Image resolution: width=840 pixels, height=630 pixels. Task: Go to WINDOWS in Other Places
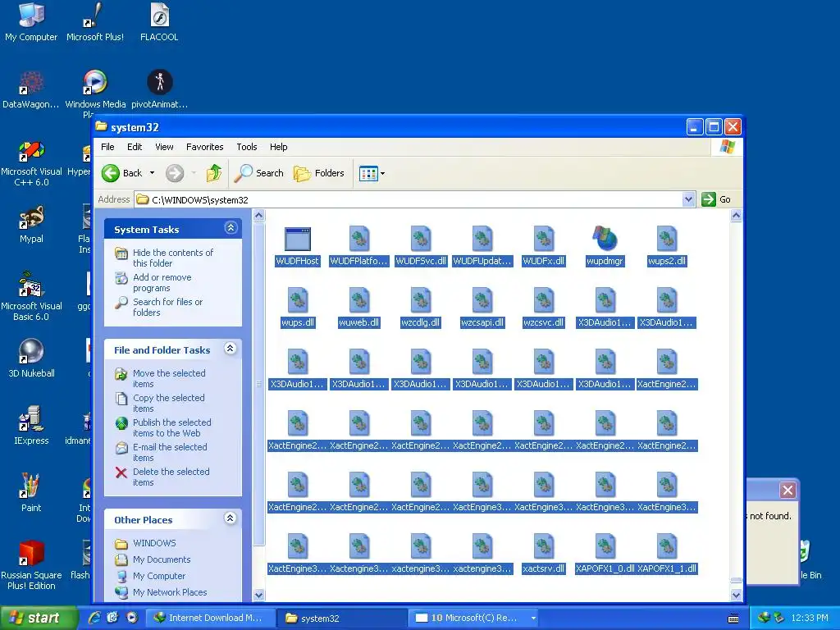point(154,543)
